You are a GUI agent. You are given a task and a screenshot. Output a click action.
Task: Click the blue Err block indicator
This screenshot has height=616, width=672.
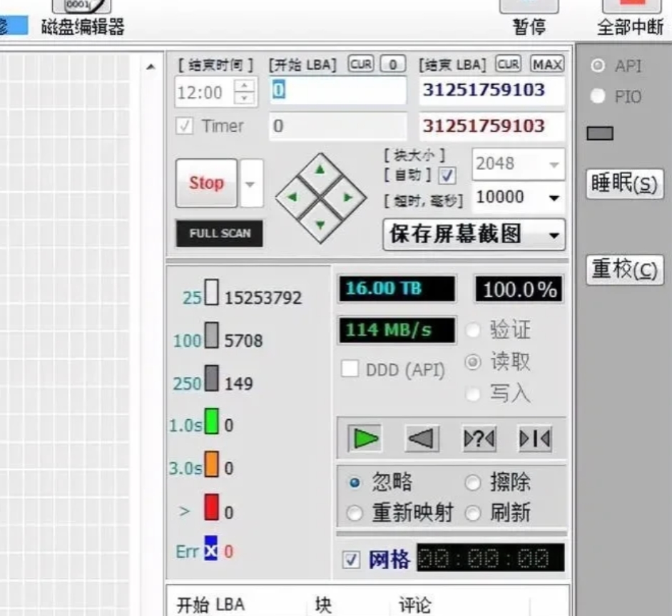[x=211, y=548]
